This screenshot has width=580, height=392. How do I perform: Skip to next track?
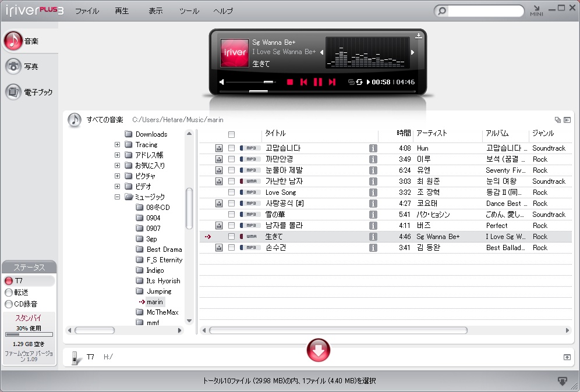point(332,82)
